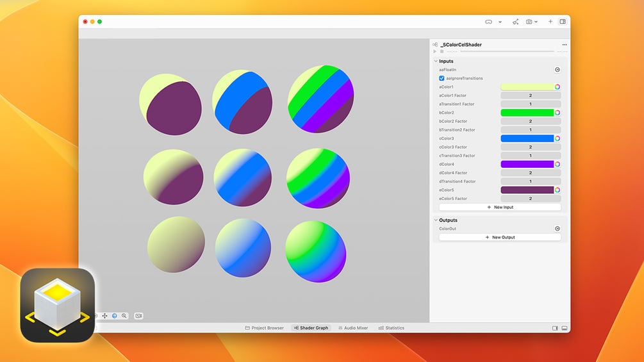
Task: Click the play button under the shader title
Action: tap(435, 52)
